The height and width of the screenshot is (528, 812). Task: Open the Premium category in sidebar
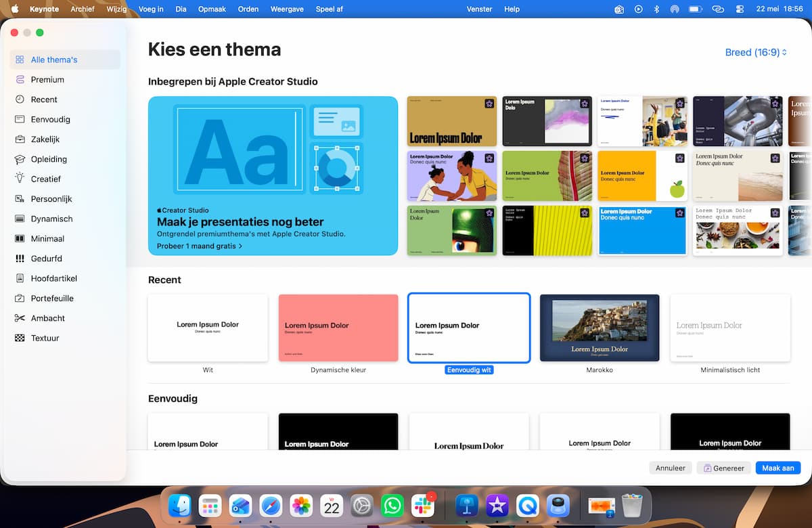[x=65, y=79]
